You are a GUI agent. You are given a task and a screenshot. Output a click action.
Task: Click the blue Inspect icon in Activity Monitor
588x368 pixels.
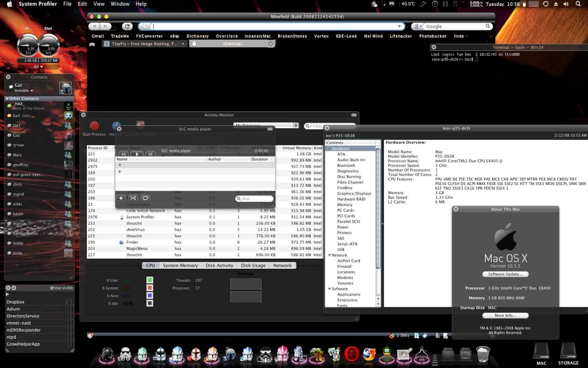coord(116,126)
